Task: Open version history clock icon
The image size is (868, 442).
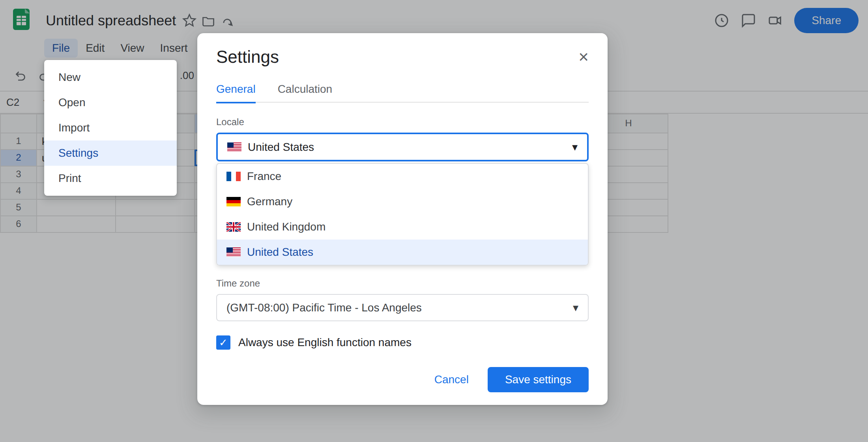Action: (722, 21)
